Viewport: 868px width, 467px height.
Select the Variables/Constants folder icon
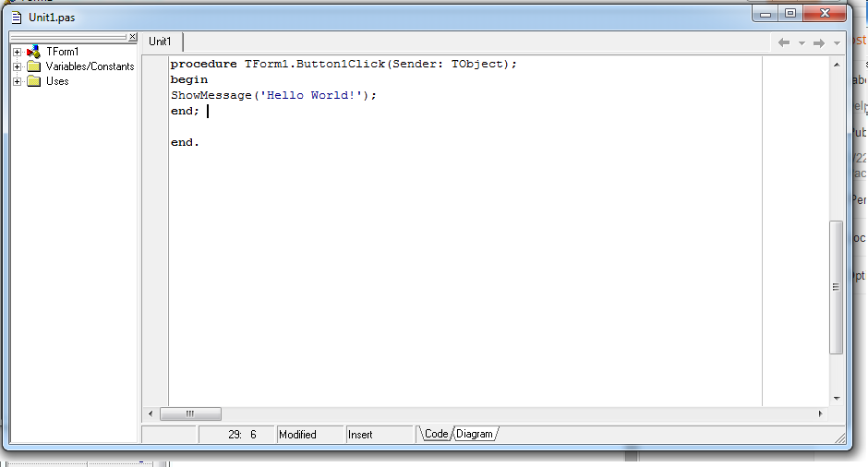pyautogui.click(x=34, y=67)
